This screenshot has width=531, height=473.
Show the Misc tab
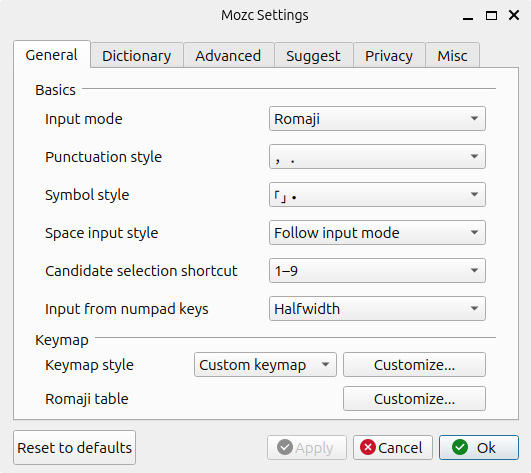click(x=452, y=56)
